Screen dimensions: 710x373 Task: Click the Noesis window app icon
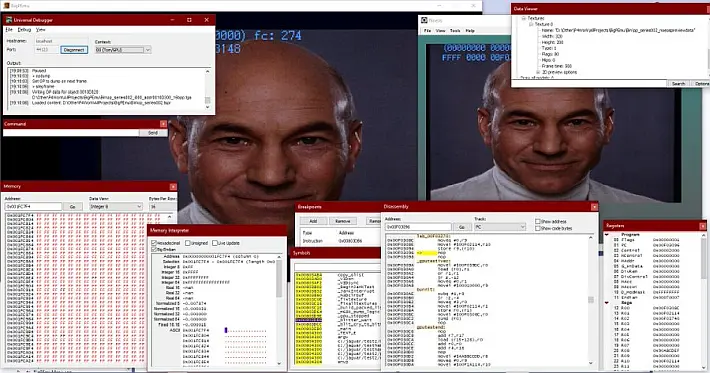click(424, 20)
